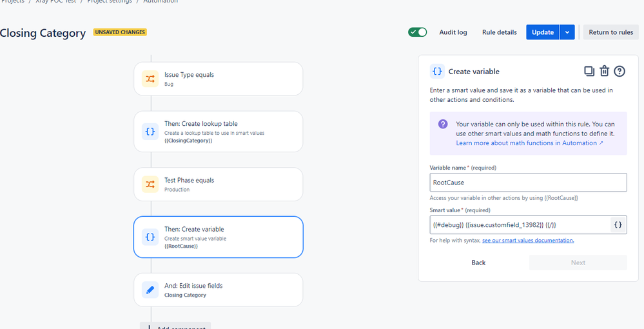Click the UNSAVED CHANGES badge
This screenshot has width=644, height=329.
[x=120, y=32]
